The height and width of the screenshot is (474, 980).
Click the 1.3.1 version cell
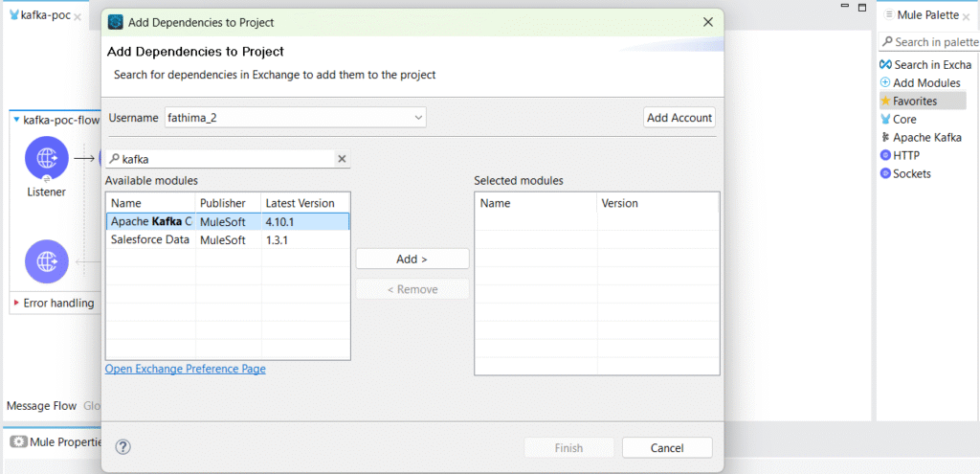tap(305, 240)
